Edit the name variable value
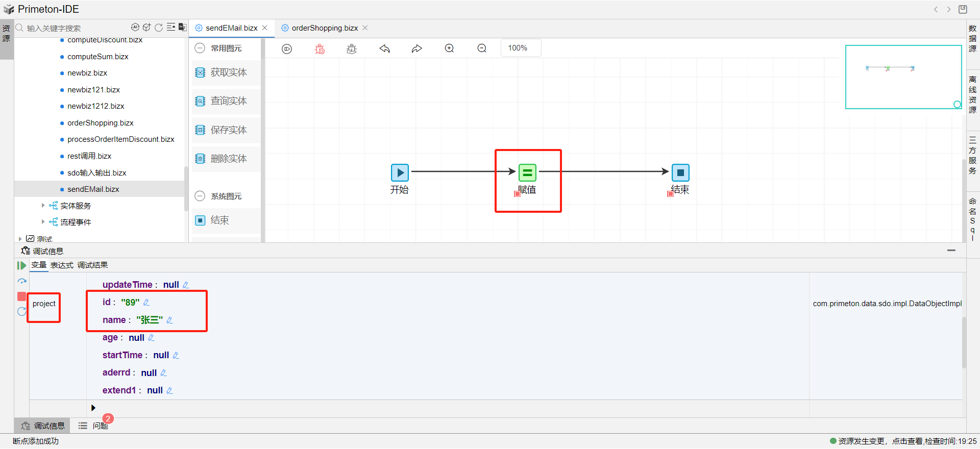The width and height of the screenshot is (980, 449). [170, 320]
